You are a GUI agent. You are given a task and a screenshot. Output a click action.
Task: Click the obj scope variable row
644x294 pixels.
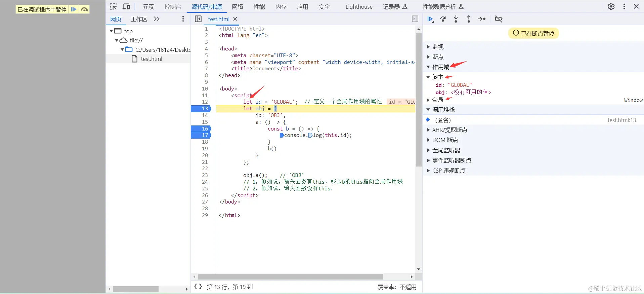point(463,92)
